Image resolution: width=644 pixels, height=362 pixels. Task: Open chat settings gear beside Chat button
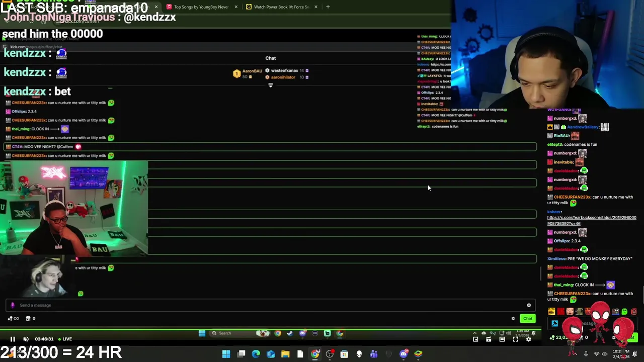pos(513,318)
